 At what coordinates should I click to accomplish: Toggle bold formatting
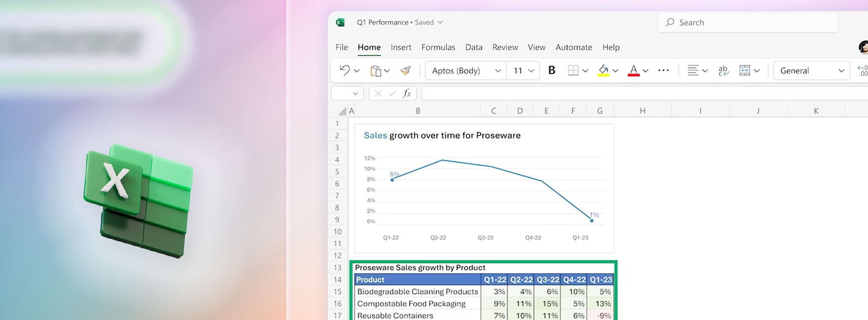pyautogui.click(x=552, y=71)
